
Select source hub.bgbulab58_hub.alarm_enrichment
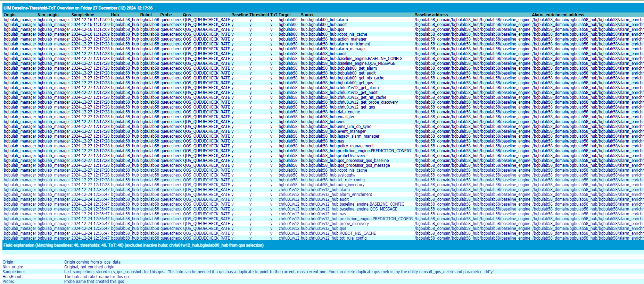pyautogui.click(x=336, y=44)
